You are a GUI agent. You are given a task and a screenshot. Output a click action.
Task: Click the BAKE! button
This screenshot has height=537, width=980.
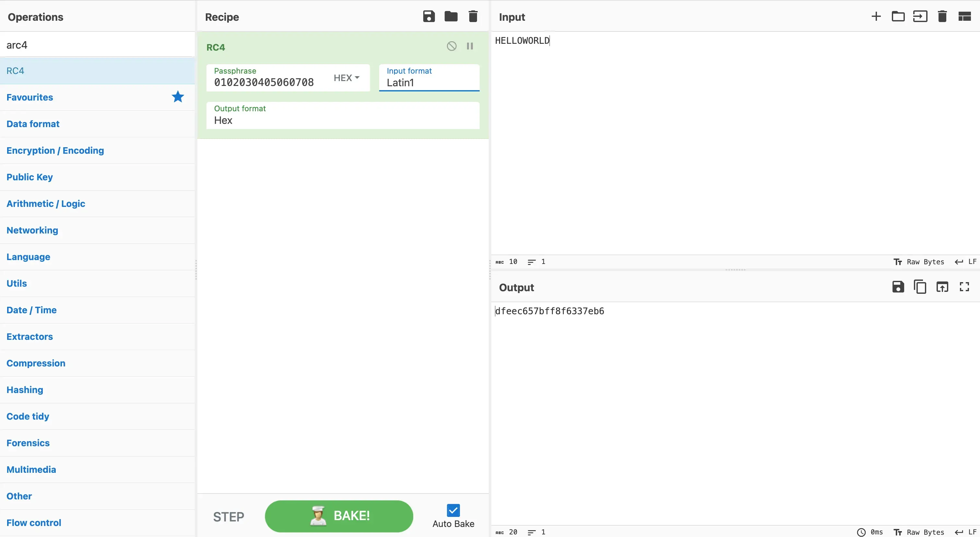(x=339, y=516)
